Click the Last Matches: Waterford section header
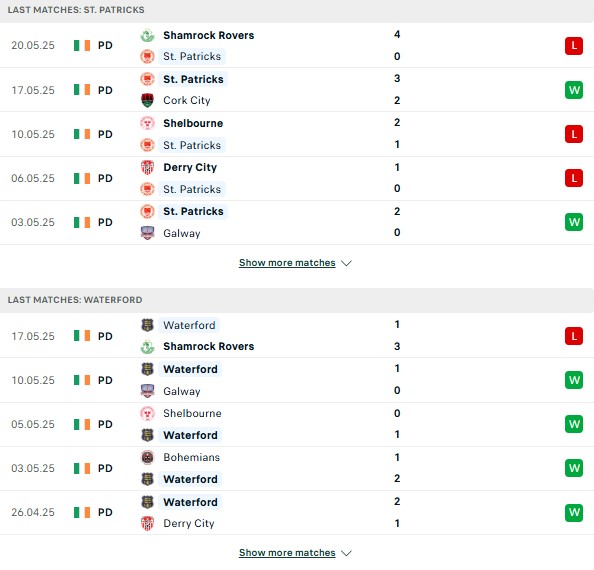 coord(297,300)
